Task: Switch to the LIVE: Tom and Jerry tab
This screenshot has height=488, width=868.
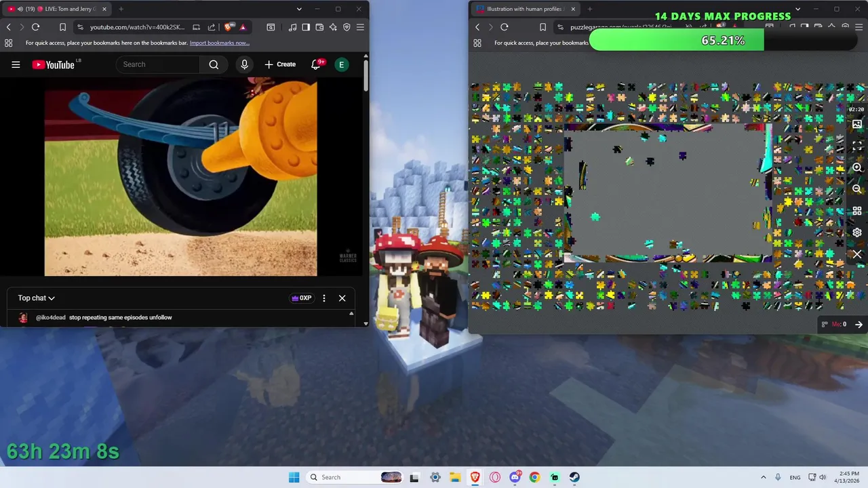Action: point(58,9)
